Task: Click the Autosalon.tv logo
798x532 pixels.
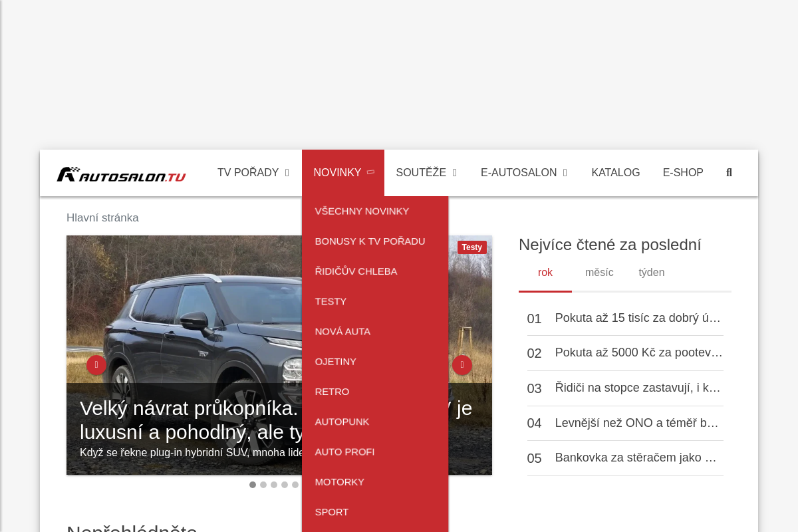Action: pyautogui.click(x=120, y=174)
